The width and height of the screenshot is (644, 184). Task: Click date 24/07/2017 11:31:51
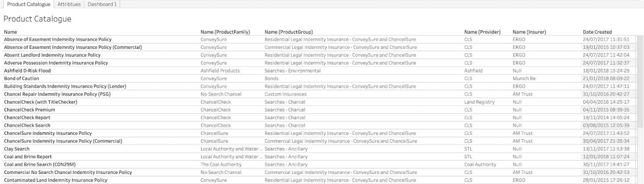pos(606,40)
